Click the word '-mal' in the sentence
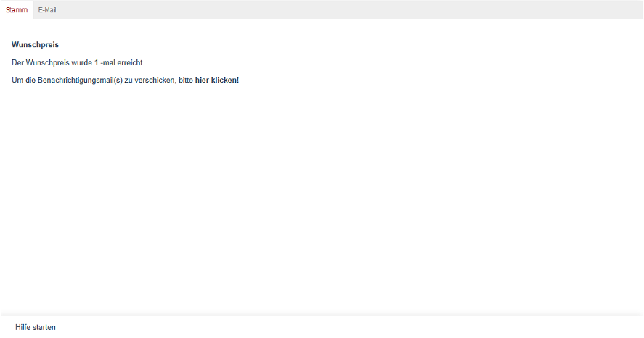The image size is (644, 338). click(x=107, y=63)
